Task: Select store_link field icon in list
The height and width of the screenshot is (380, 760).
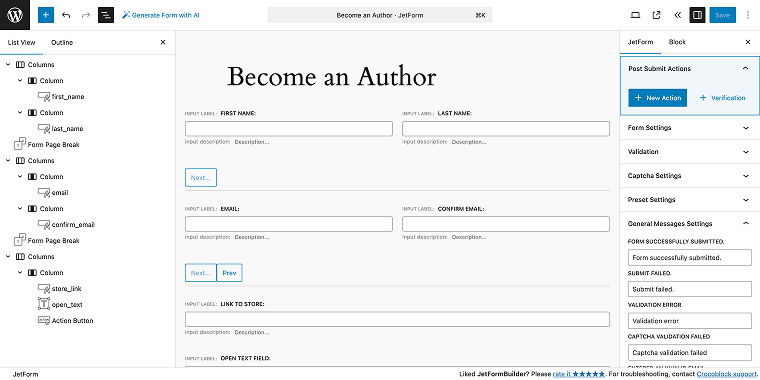Action: (44, 288)
